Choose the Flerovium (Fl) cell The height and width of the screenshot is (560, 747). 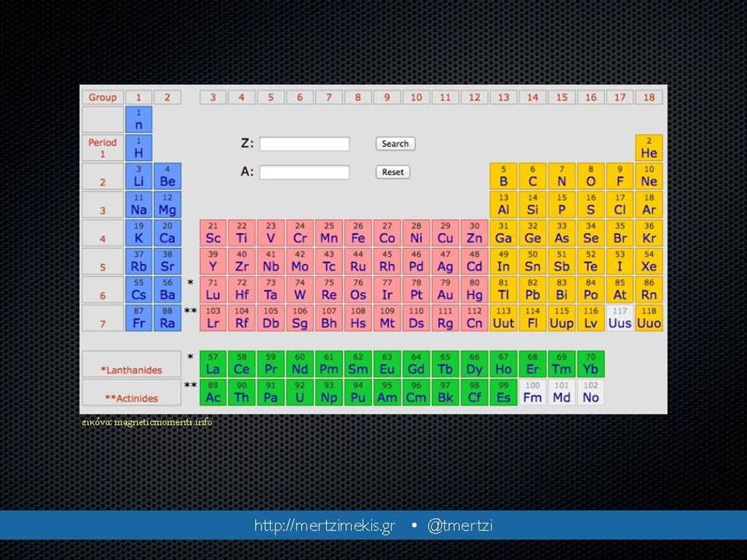point(532,317)
